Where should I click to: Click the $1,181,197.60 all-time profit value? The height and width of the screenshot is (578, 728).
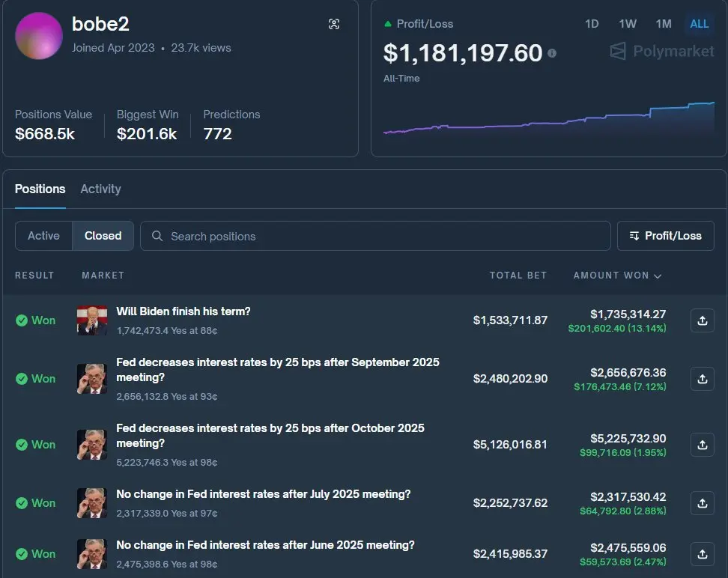coord(462,53)
